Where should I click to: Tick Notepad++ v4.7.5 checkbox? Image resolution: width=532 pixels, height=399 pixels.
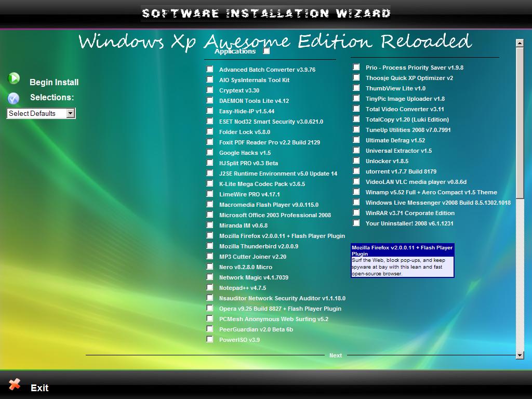click(210, 287)
